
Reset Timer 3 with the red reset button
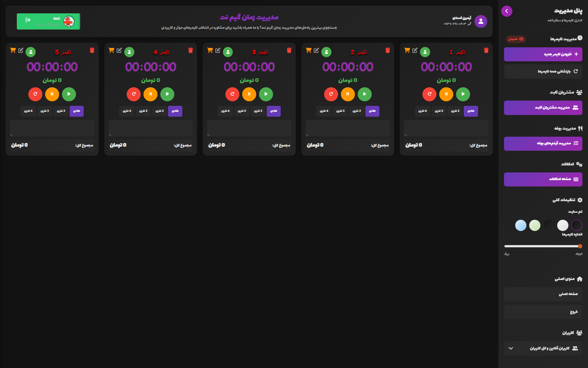[x=232, y=94]
